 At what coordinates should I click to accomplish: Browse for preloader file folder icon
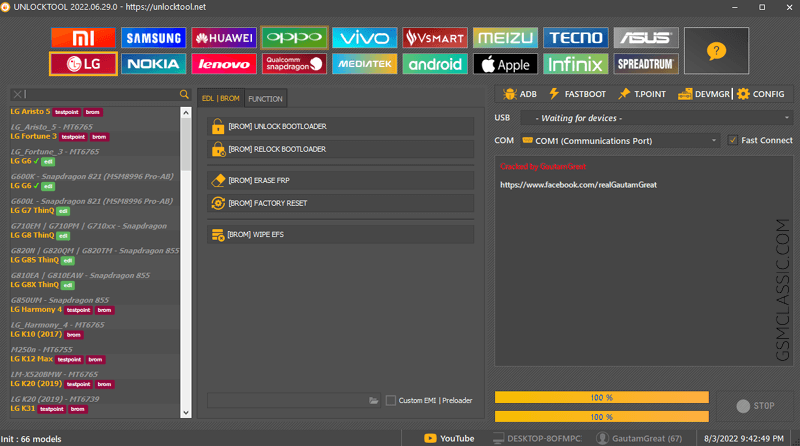click(374, 401)
